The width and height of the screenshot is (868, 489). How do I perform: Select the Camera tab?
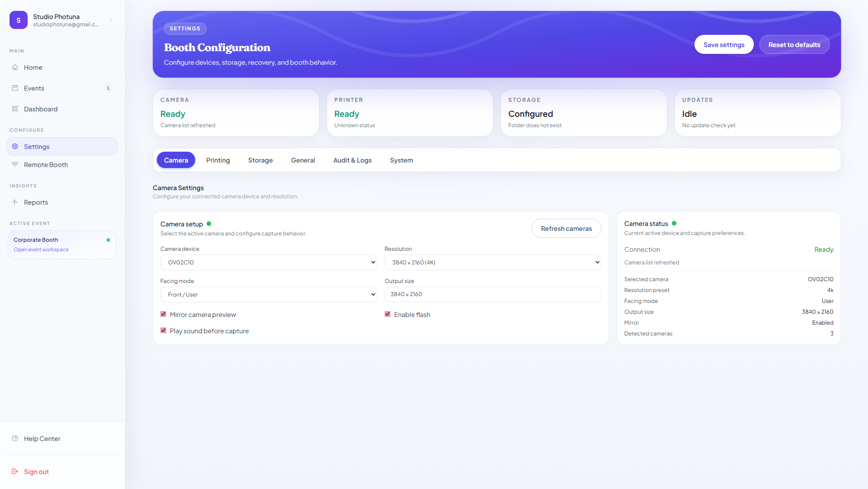[x=176, y=160]
